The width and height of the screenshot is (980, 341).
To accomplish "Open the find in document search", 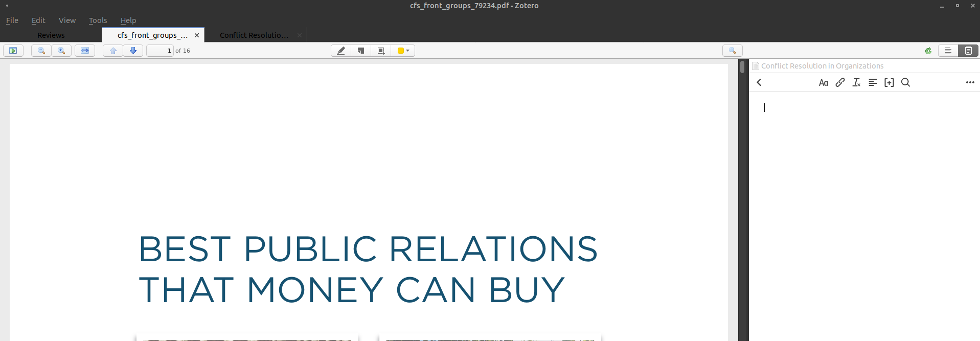I will pyautogui.click(x=732, y=51).
